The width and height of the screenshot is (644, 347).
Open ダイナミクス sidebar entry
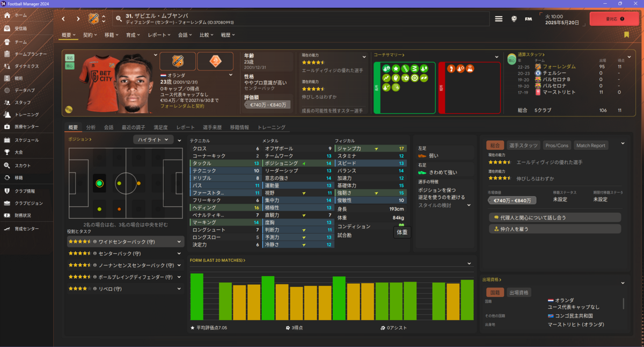pyautogui.click(x=27, y=66)
